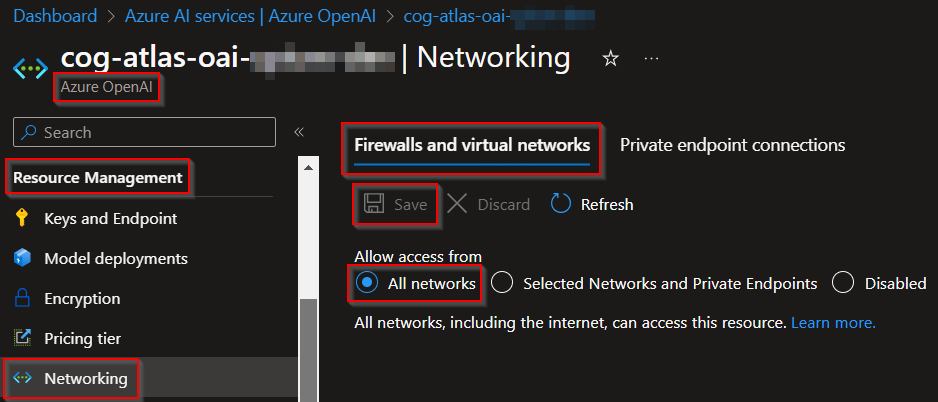Click the Refresh circular arrow icon
The width and height of the screenshot is (938, 402).
click(x=561, y=204)
